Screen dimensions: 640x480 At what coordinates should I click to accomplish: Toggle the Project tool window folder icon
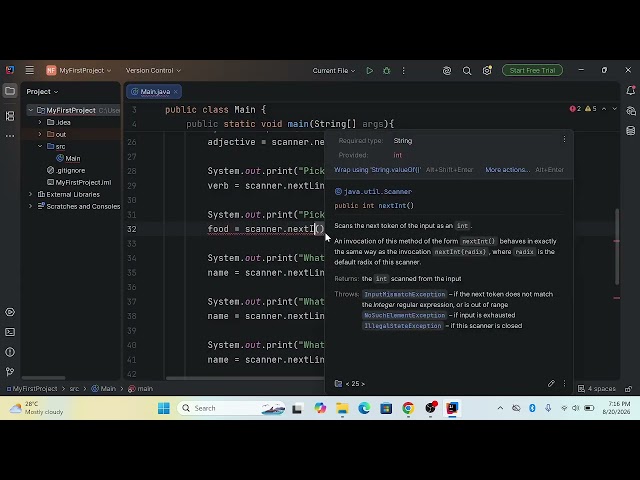[x=10, y=91]
